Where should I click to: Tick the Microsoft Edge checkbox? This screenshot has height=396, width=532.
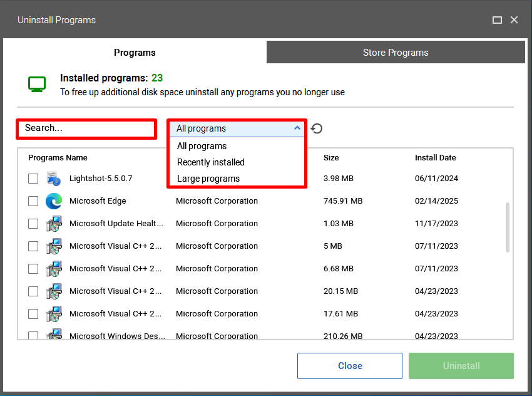[33, 201]
